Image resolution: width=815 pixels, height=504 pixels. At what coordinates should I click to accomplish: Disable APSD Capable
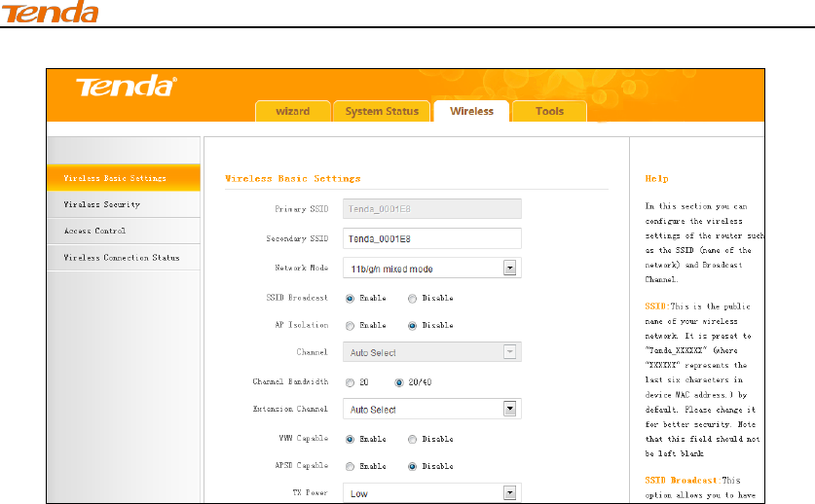[412, 466]
